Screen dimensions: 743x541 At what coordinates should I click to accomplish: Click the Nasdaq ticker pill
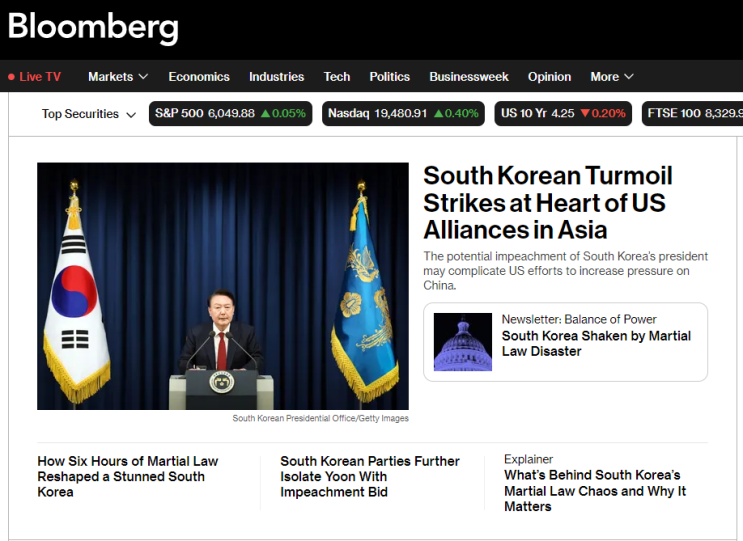coord(403,114)
